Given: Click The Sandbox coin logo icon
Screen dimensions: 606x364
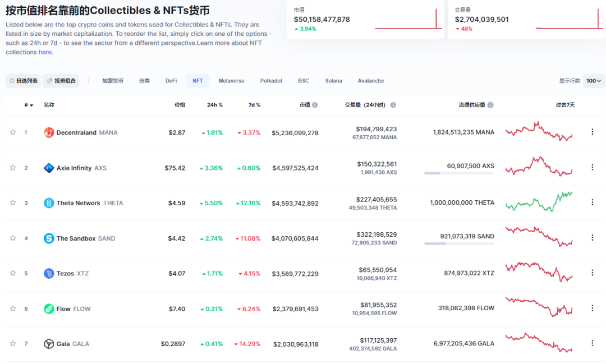Looking at the screenshot, I should click(49, 238).
